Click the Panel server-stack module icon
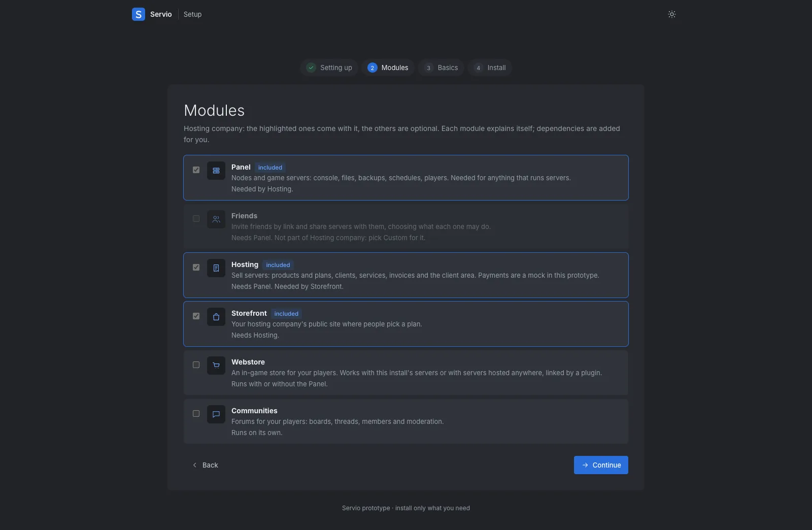Viewport: 812px width, 530px height. coord(216,171)
